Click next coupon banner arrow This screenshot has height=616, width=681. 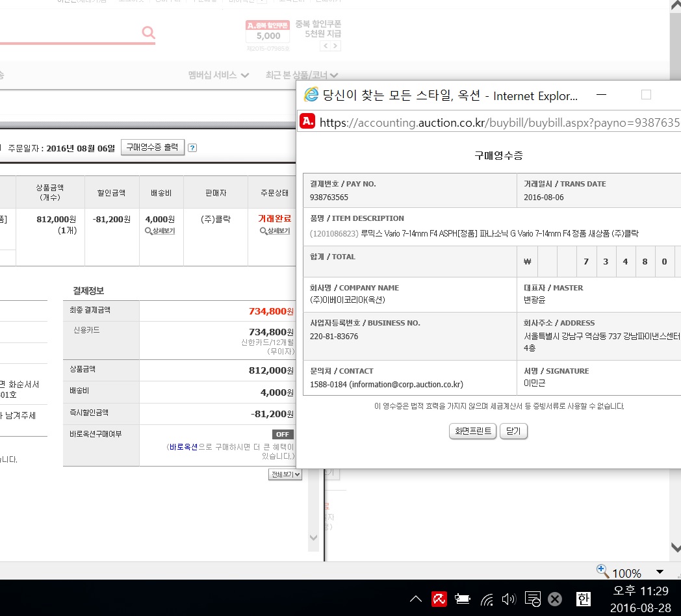(335, 45)
